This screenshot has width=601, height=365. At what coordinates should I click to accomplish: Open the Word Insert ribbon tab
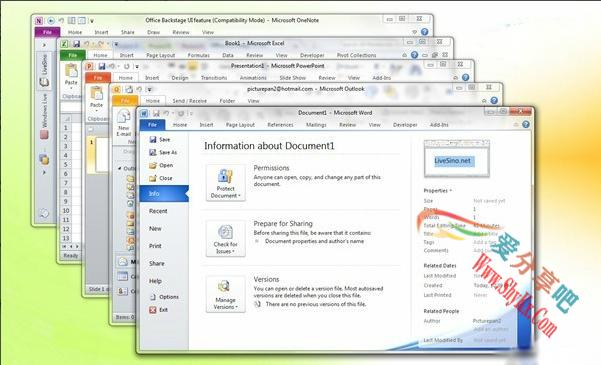coord(206,125)
